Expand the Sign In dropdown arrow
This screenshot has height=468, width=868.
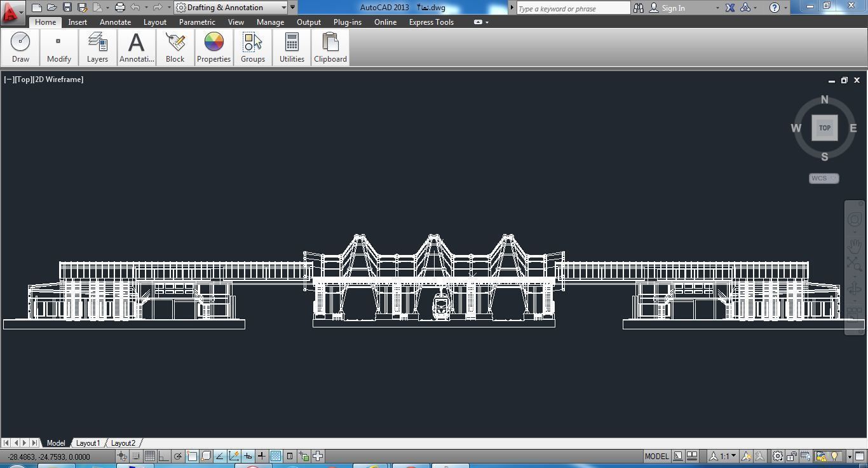[717, 8]
